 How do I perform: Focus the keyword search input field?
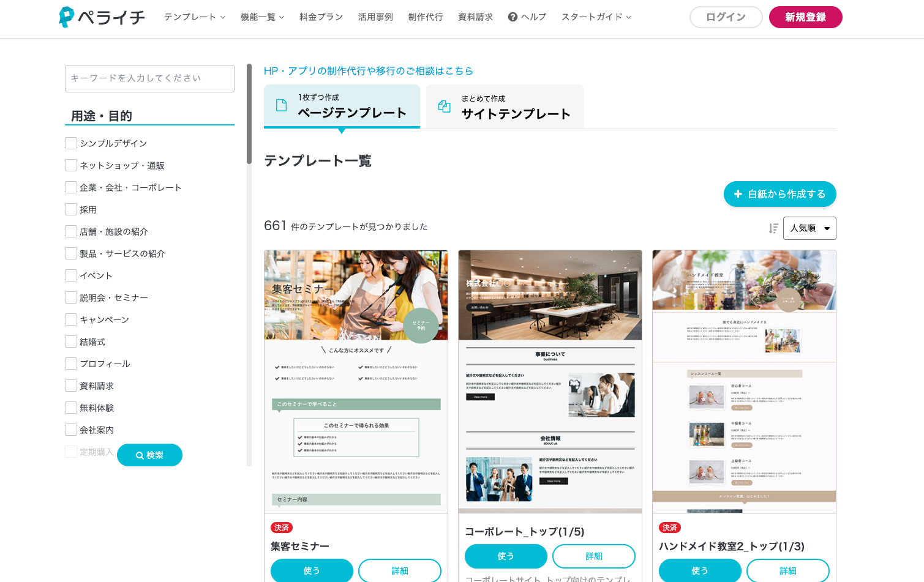coord(149,78)
